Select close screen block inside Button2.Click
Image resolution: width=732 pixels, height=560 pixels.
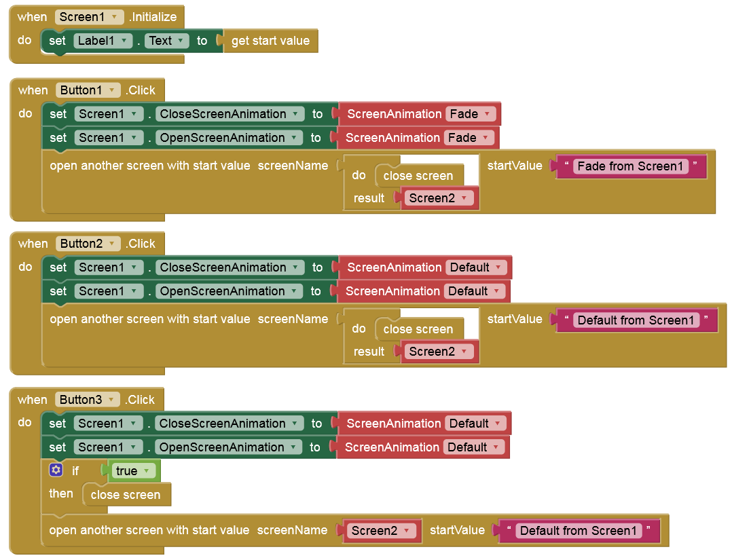click(419, 329)
